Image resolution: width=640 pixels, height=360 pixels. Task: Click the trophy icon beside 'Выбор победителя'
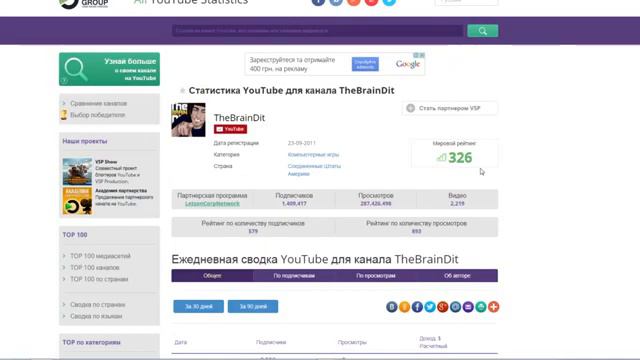coord(64,115)
